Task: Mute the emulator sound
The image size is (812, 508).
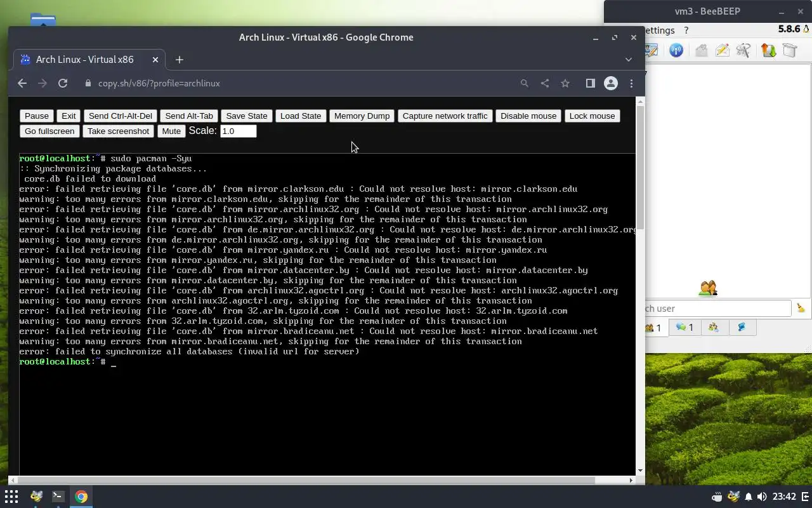Action: pyautogui.click(x=171, y=131)
